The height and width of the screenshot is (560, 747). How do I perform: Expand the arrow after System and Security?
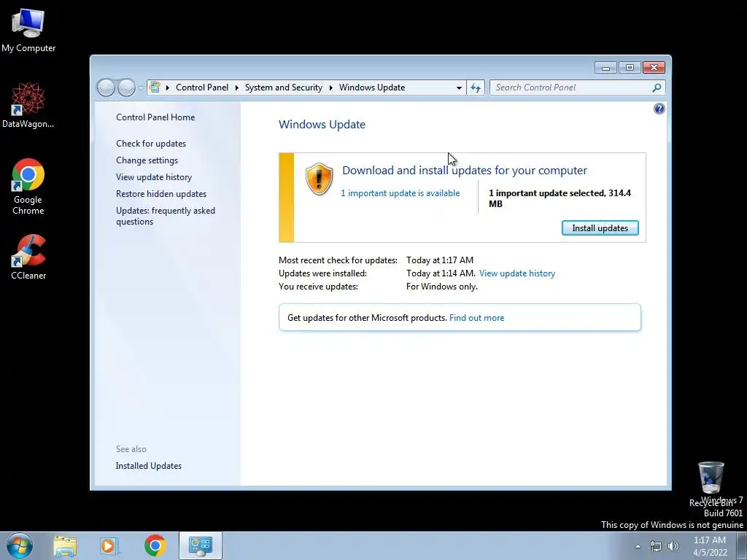[x=330, y=87]
